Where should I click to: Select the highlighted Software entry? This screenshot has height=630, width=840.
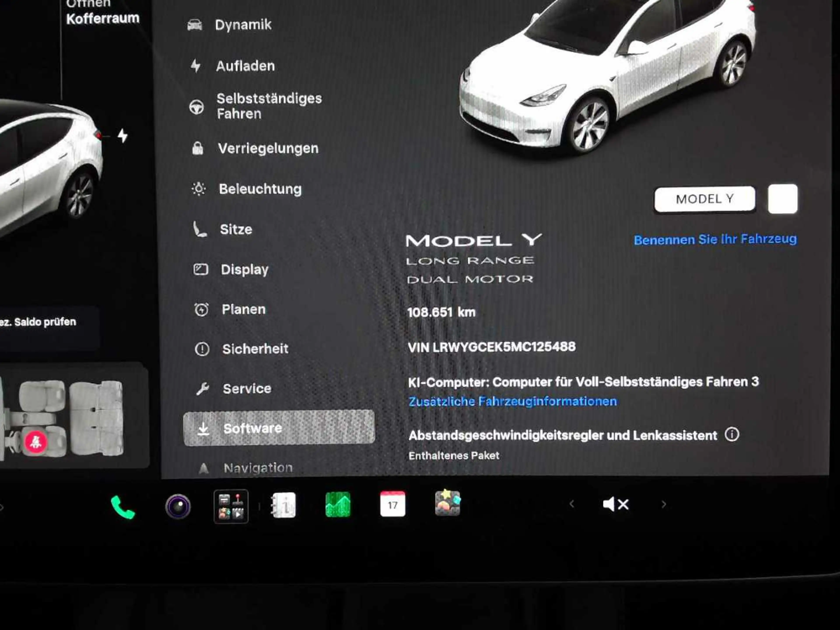[x=279, y=428]
